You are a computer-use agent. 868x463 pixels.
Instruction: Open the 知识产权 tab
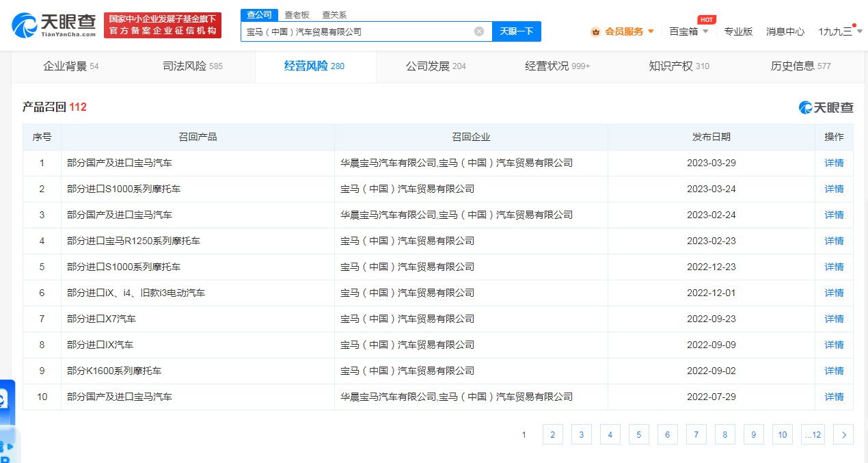(x=679, y=66)
